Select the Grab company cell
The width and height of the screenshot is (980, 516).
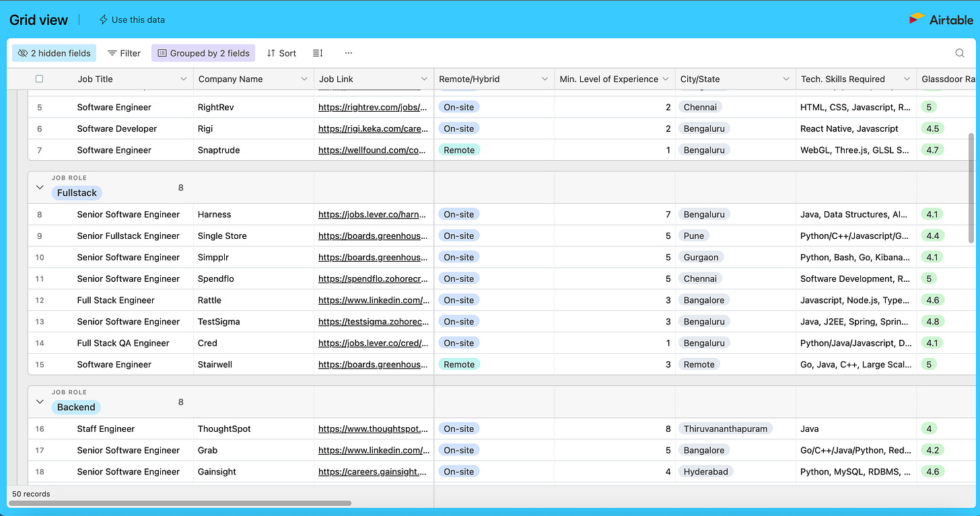pyautogui.click(x=253, y=450)
